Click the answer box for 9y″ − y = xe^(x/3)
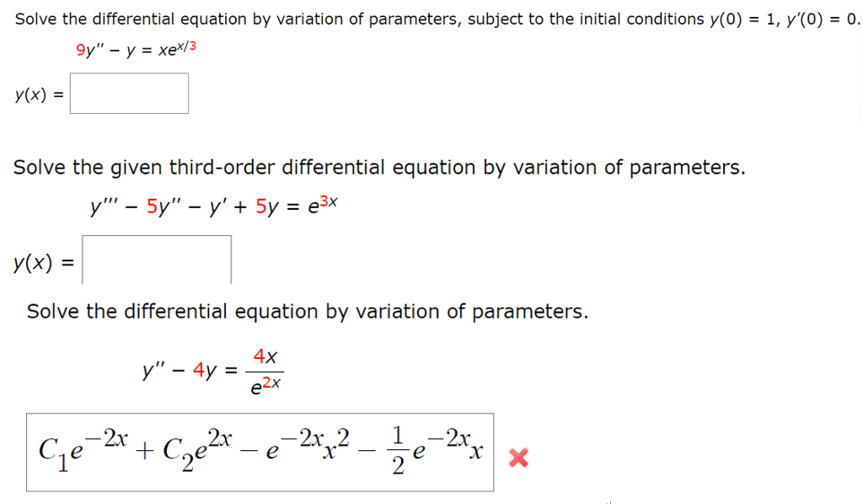 (128, 93)
